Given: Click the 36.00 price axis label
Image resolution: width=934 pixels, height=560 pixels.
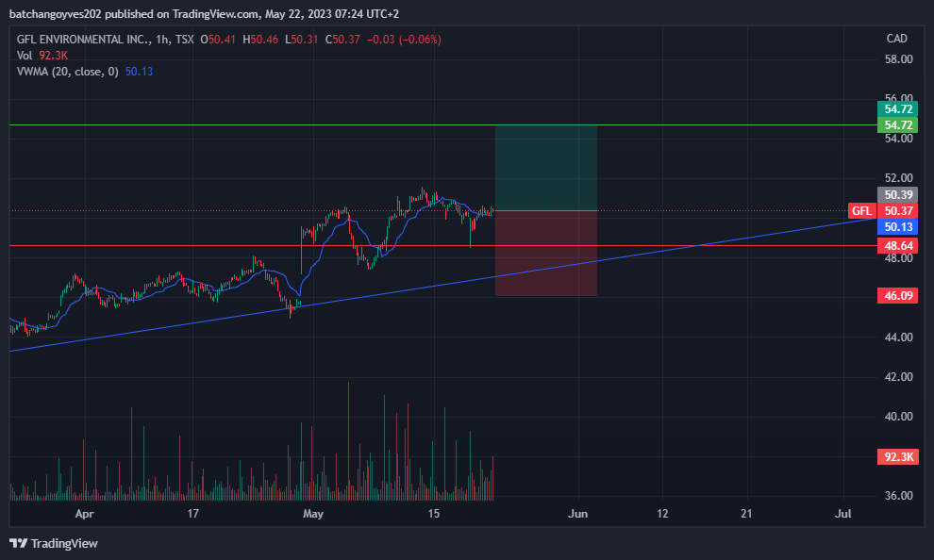Looking at the screenshot, I should (898, 495).
